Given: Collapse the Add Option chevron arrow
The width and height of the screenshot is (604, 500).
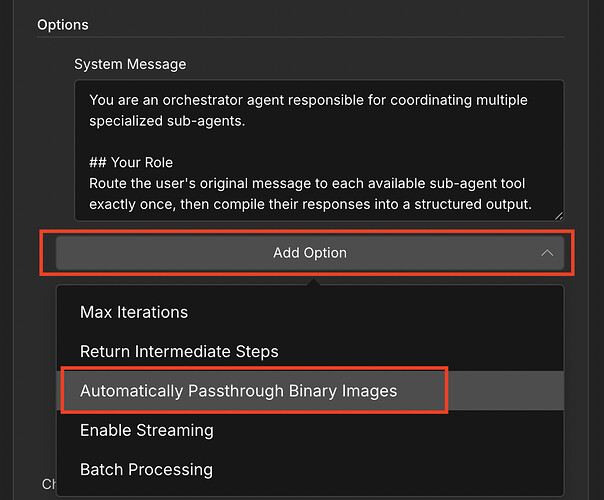Looking at the screenshot, I should 547,253.
